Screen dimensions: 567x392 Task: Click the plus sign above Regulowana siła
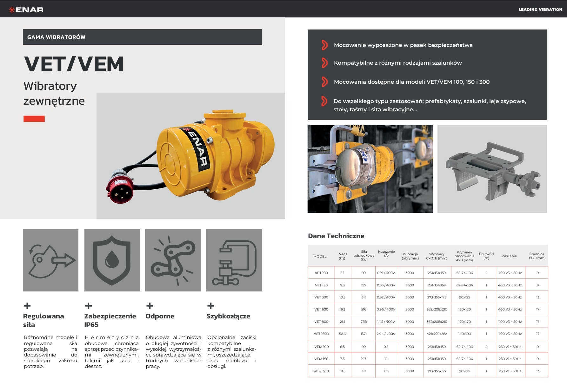tap(27, 306)
